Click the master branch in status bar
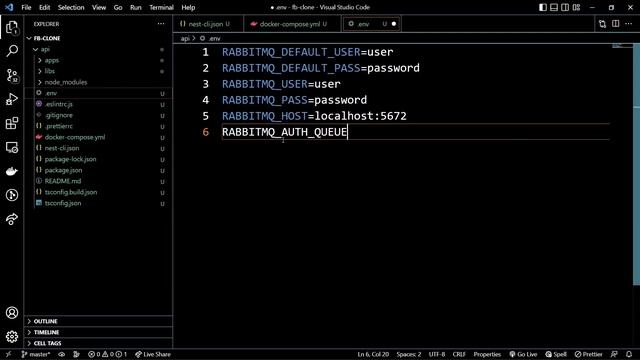Image resolution: width=640 pixels, height=360 pixels. pyautogui.click(x=36, y=354)
